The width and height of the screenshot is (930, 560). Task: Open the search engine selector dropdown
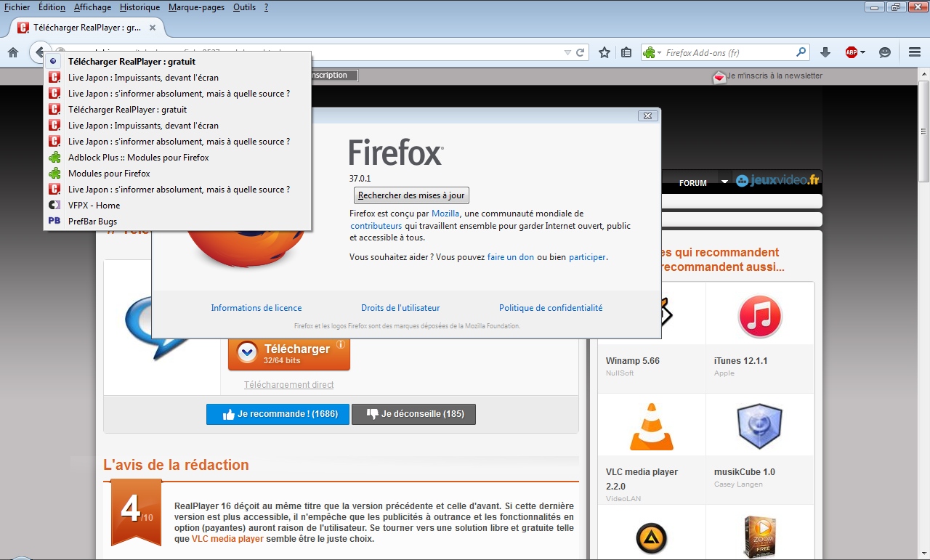click(x=652, y=52)
